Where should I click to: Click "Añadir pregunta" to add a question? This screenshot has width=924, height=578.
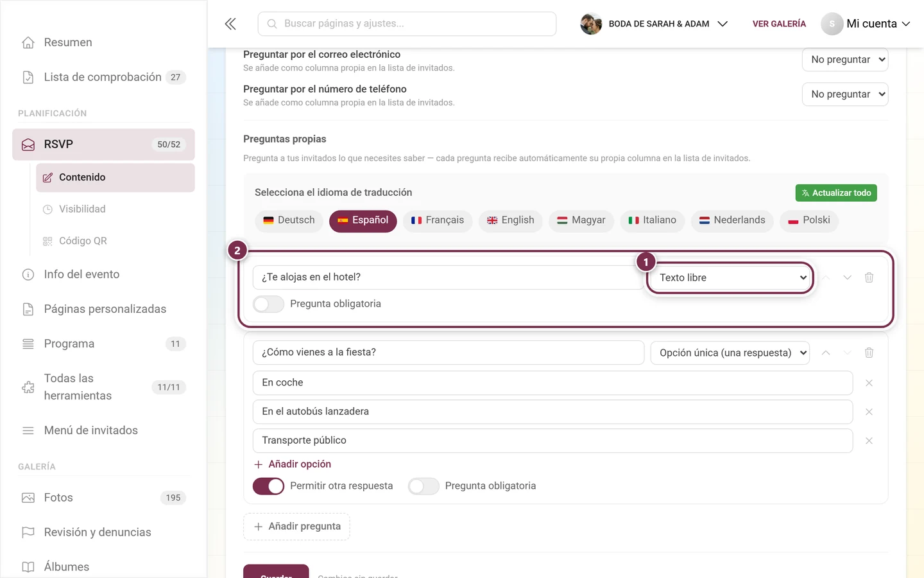[296, 527]
